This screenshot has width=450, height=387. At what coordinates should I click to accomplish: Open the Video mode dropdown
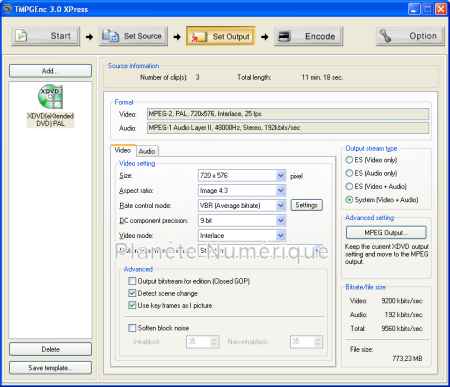point(281,236)
